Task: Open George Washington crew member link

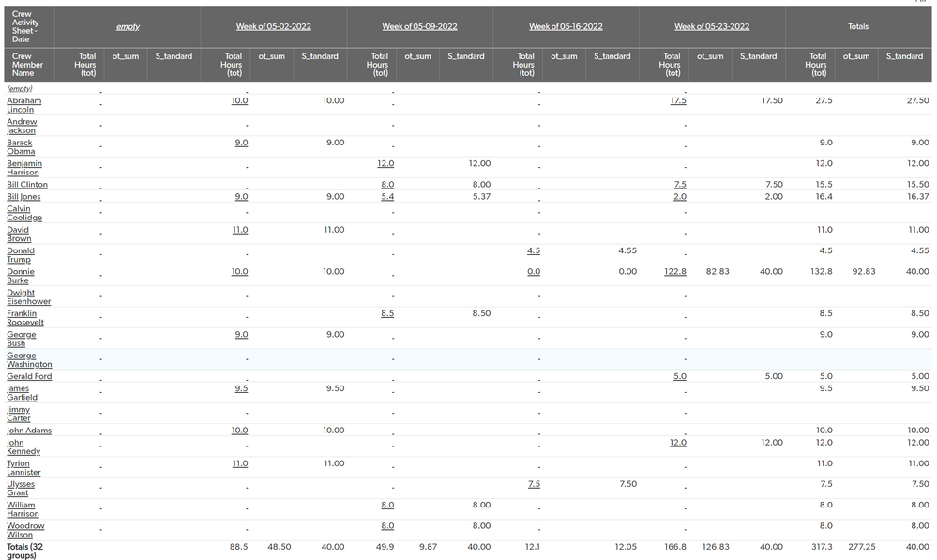Action: [29, 360]
